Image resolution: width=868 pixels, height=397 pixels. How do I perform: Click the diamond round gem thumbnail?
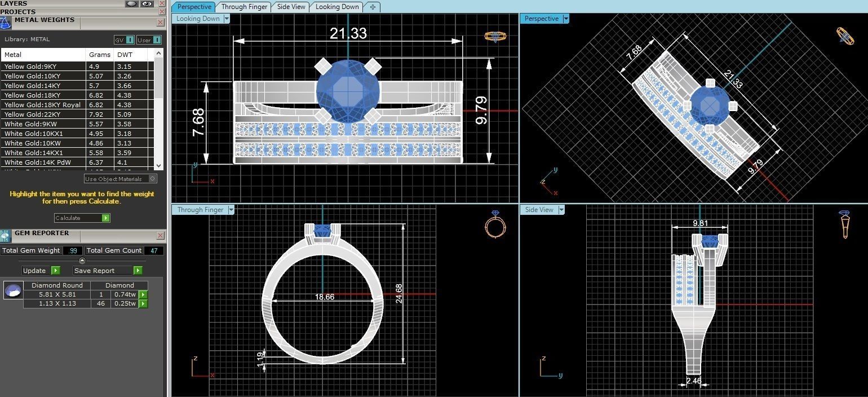13,290
